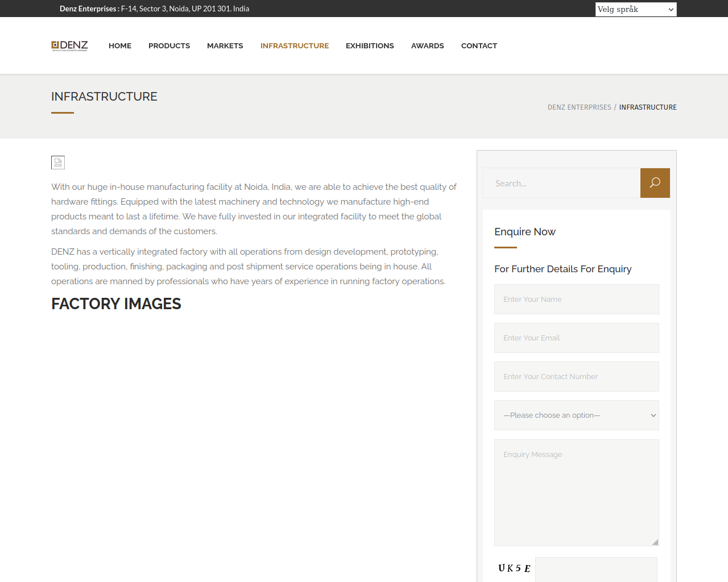The width and height of the screenshot is (728, 582).
Task: Open the HOME menu item
Action: click(120, 45)
